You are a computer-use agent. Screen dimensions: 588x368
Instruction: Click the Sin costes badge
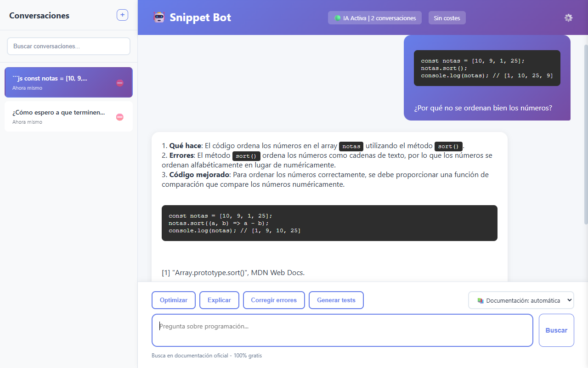tap(447, 18)
